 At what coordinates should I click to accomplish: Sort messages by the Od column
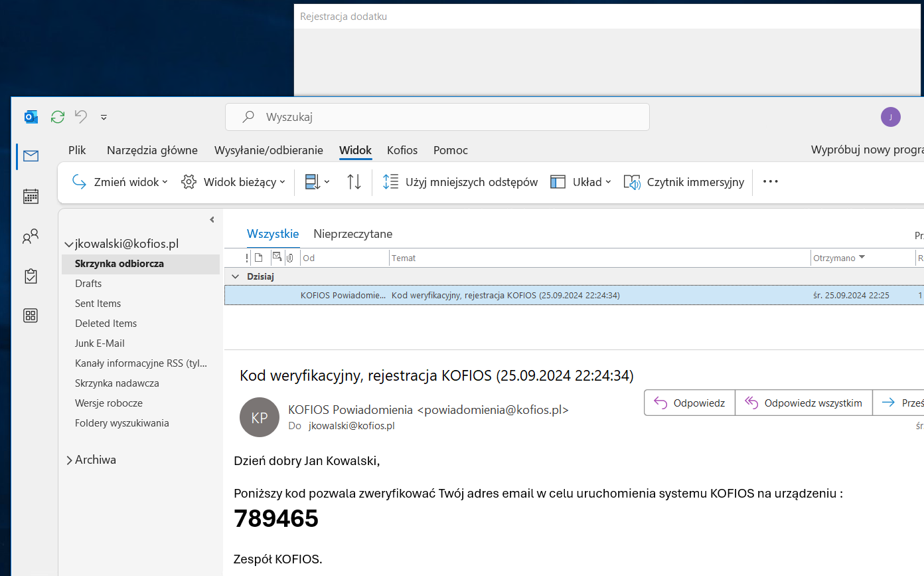[345, 258]
